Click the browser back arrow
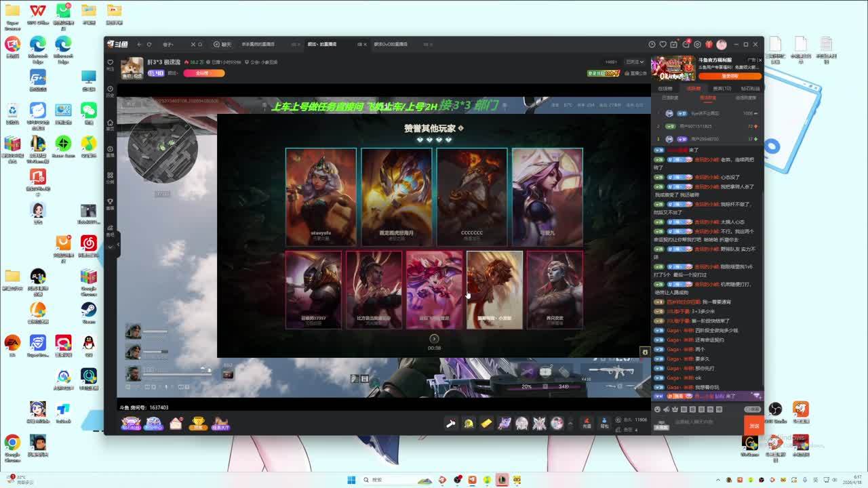Image resolution: width=868 pixels, height=488 pixels. [x=139, y=44]
